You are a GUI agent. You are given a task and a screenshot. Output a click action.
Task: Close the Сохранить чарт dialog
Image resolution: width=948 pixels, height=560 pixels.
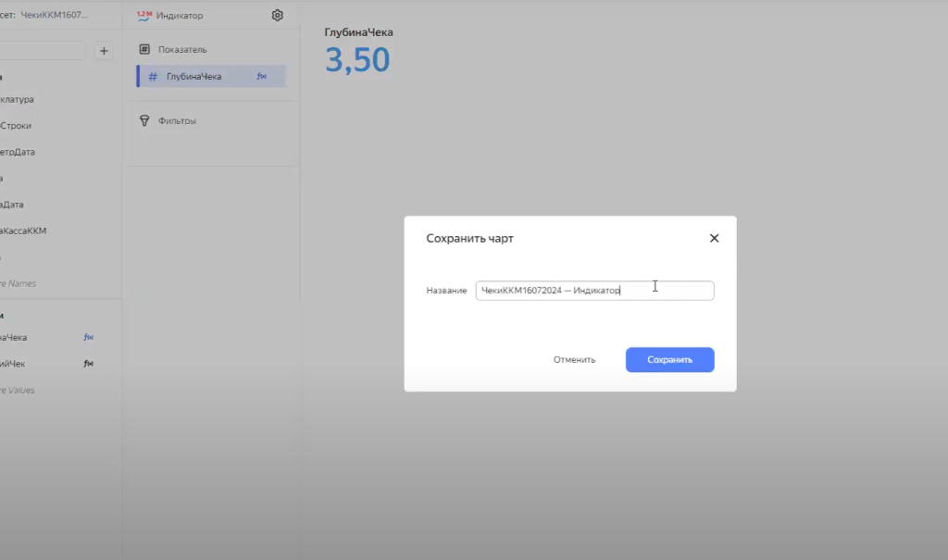(714, 238)
